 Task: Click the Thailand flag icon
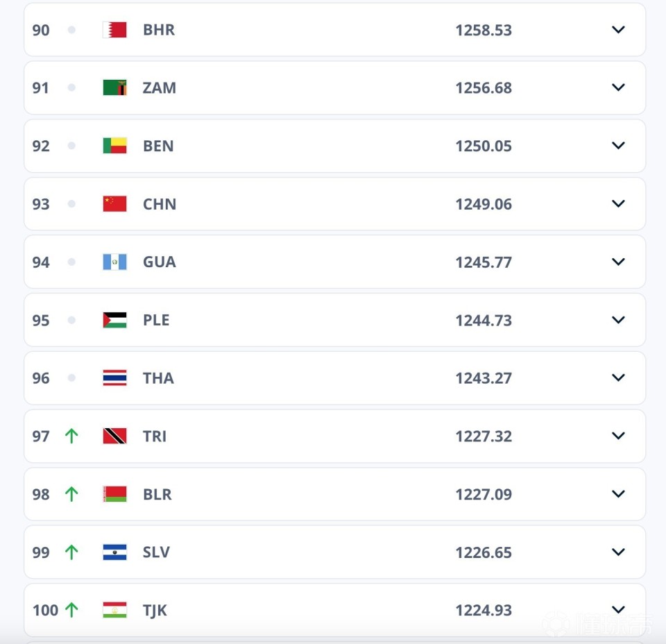tap(114, 378)
